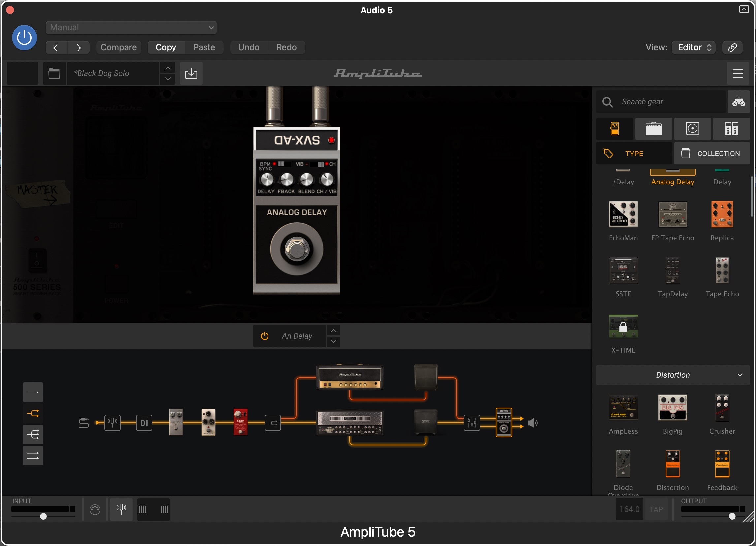This screenshot has height=546, width=756.
Task: Open the tuner in bottom bar
Action: (121, 509)
